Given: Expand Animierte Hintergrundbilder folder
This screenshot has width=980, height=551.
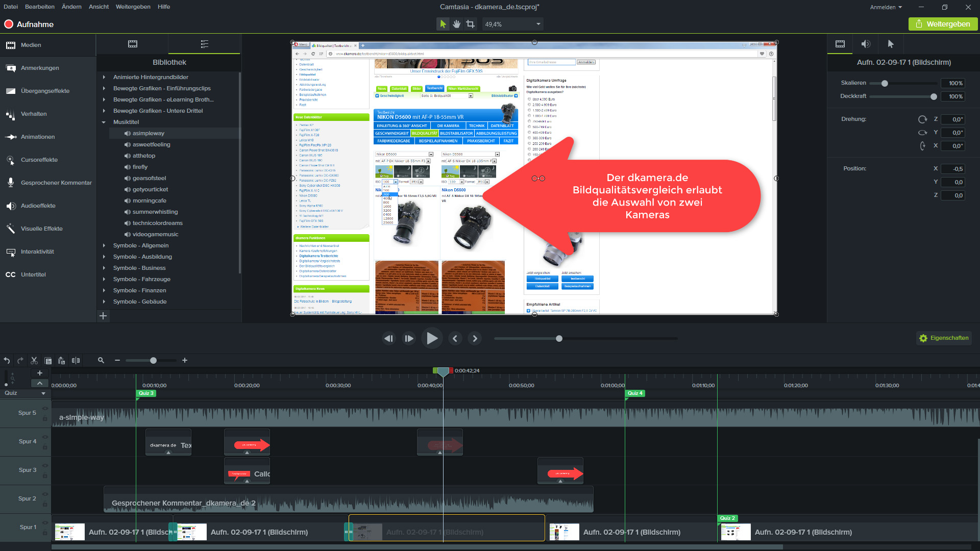Looking at the screenshot, I should pos(104,78).
